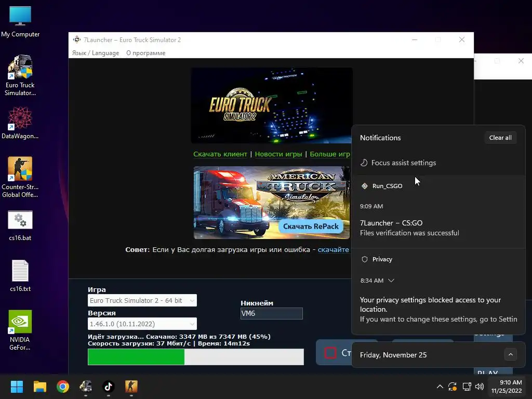This screenshot has height=399, width=532.
Task: Click the green download progress bar
Action: pos(196,357)
